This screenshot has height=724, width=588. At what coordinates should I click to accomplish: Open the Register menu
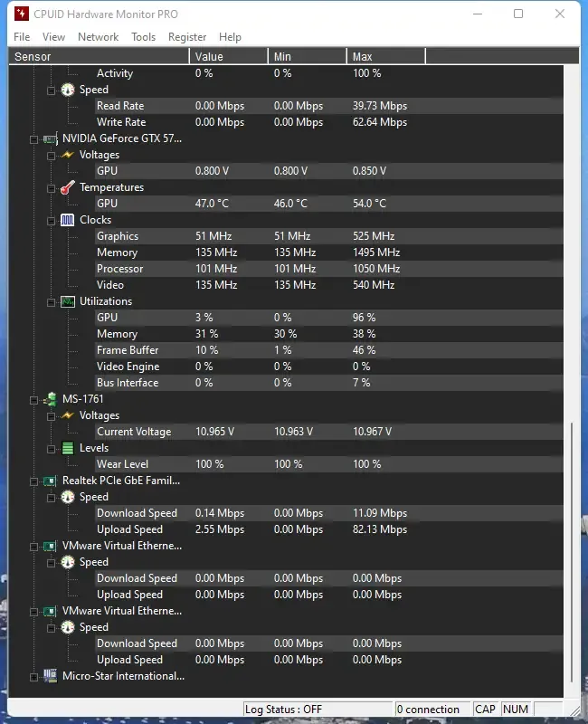coord(187,37)
